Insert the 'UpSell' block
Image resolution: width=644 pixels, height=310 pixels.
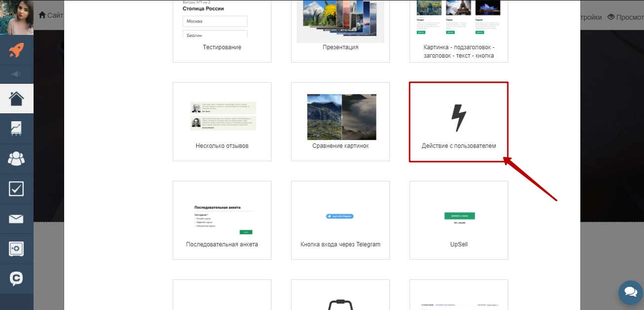click(458, 220)
